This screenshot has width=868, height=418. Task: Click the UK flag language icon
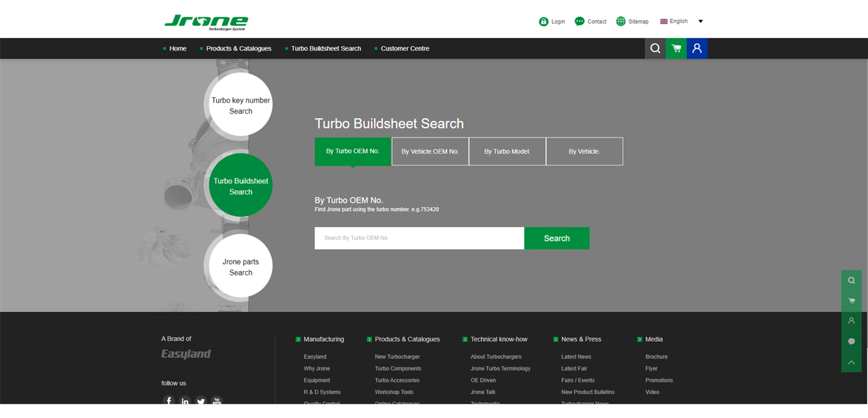[664, 22]
